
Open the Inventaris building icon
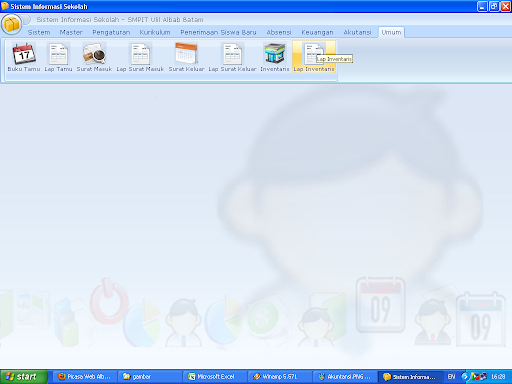(x=275, y=57)
